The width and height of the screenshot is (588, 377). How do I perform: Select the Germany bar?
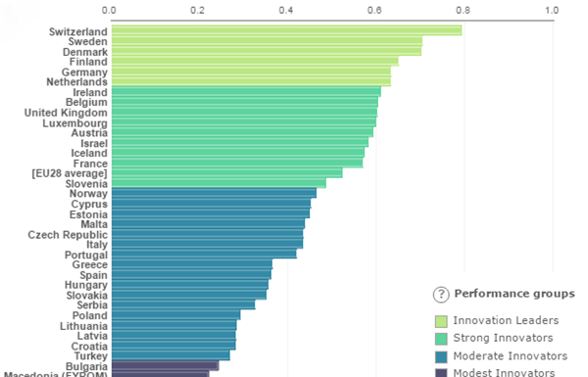click(x=251, y=71)
